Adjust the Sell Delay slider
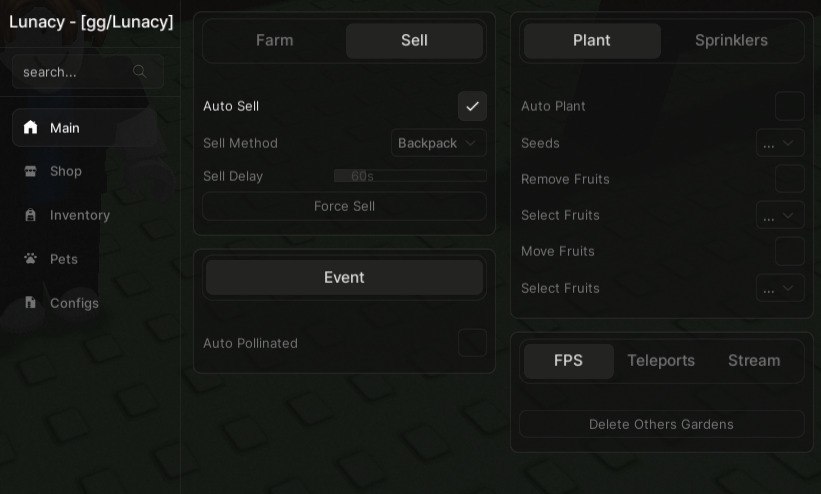 pyautogui.click(x=410, y=176)
